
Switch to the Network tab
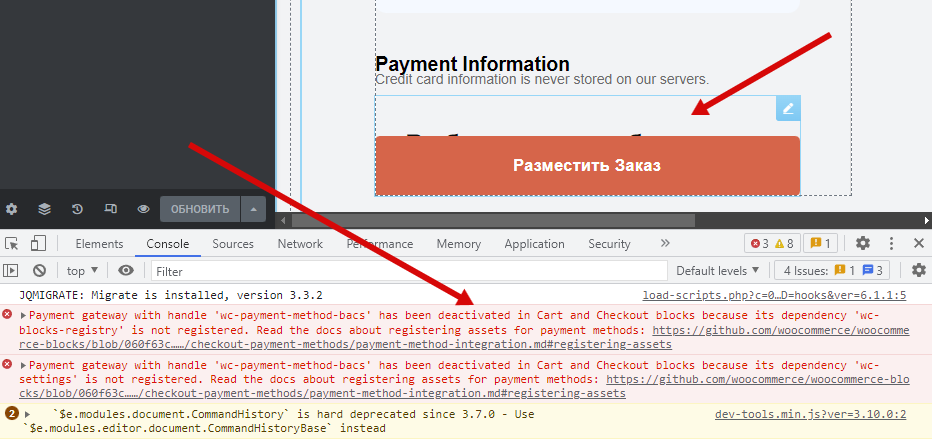(300, 244)
